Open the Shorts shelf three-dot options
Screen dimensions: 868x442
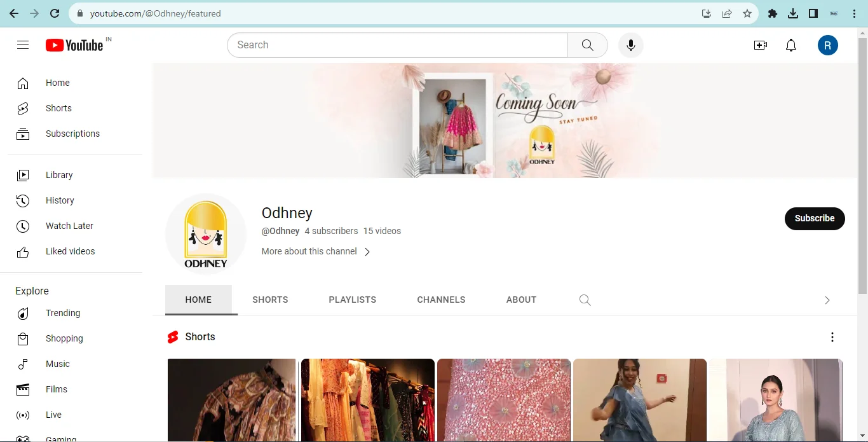pos(832,337)
